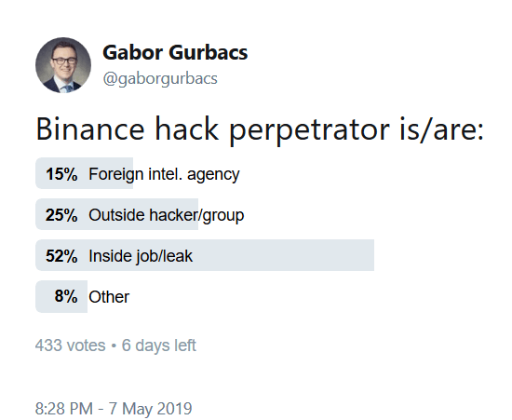
Task: Select the tweet text about Binance hack
Action: tap(260, 130)
